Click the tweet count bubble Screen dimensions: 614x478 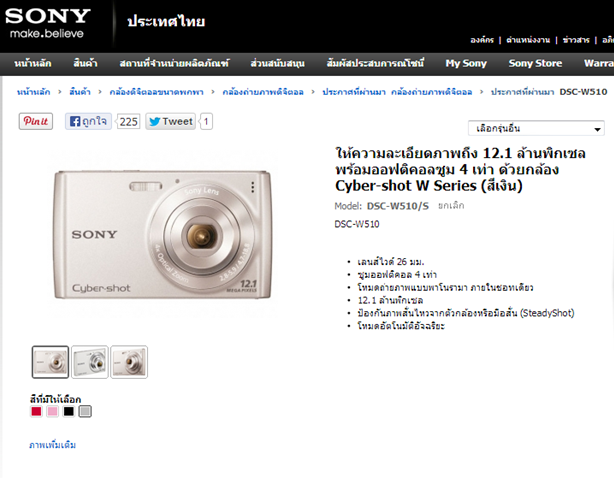click(206, 121)
